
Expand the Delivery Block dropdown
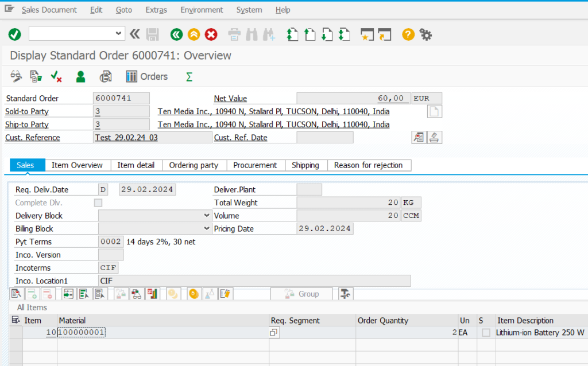pyautogui.click(x=207, y=216)
